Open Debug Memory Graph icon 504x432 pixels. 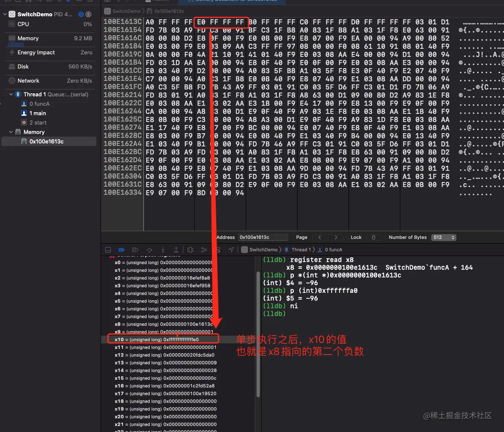pos(204,250)
